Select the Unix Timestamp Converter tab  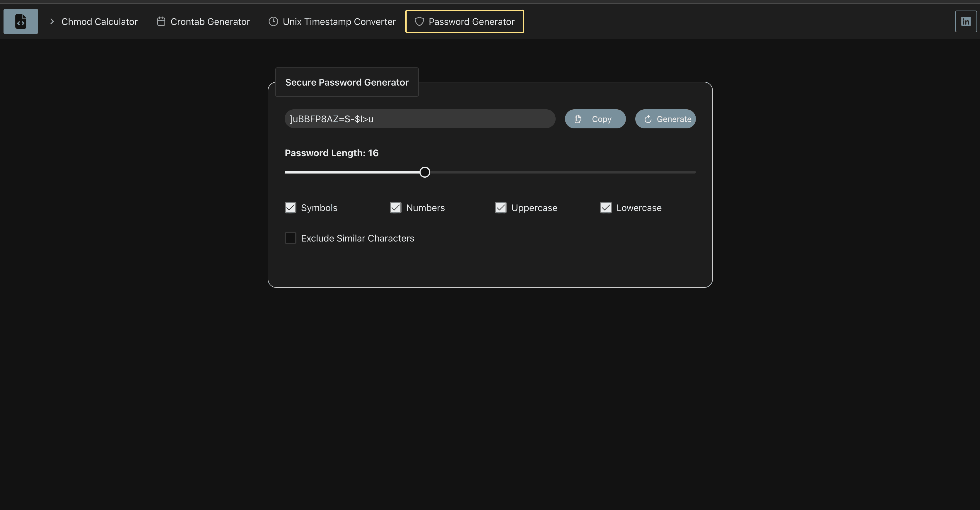click(339, 21)
